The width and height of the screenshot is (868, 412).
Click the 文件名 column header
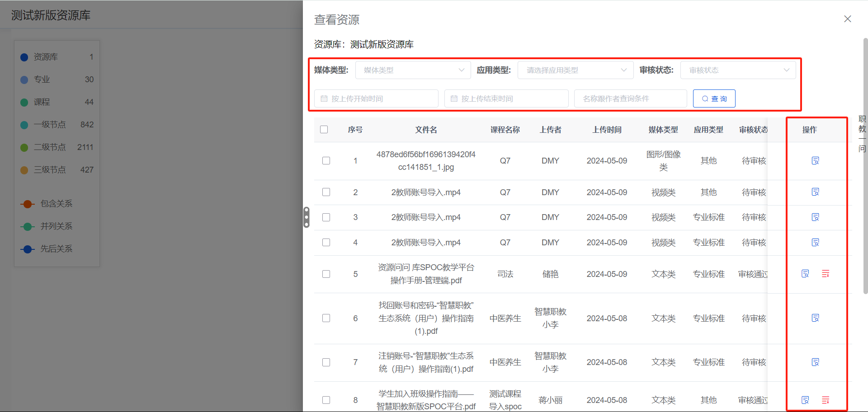[x=426, y=130]
